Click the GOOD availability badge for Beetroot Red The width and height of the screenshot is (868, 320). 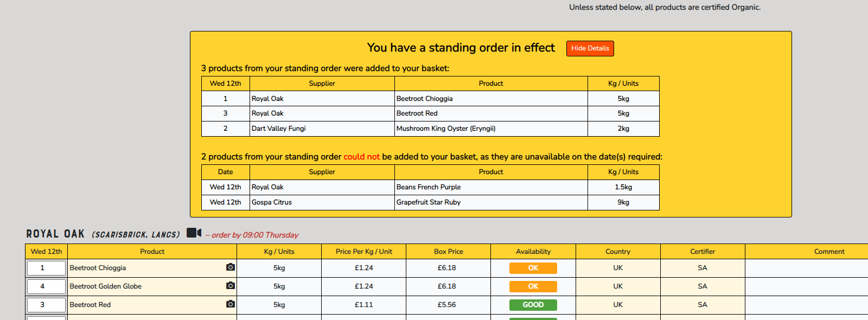point(533,305)
